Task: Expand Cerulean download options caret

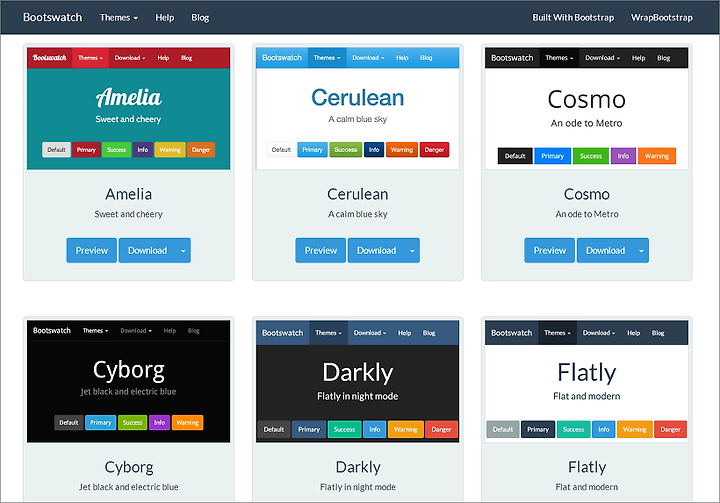Action: [x=412, y=250]
